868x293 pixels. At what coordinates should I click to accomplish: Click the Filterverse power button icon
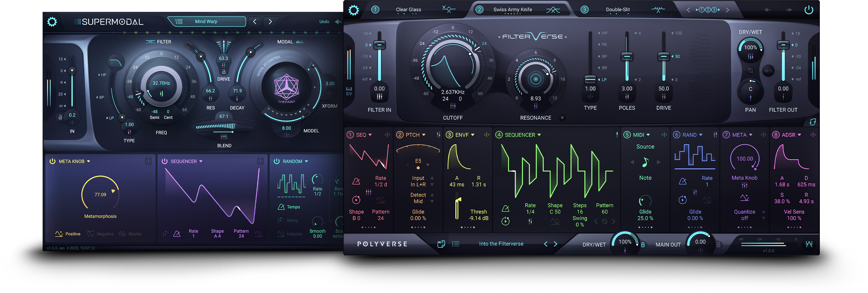[x=809, y=10]
